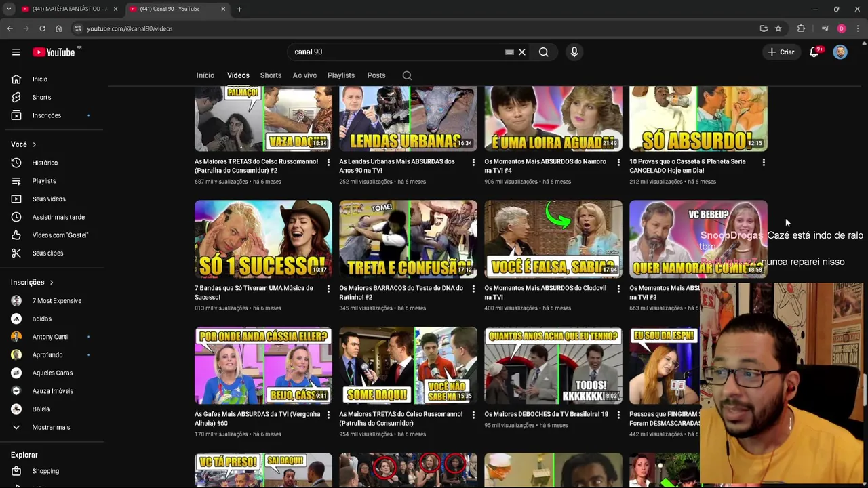
Task: Switch to the channel Playlists tab
Action: click(341, 75)
